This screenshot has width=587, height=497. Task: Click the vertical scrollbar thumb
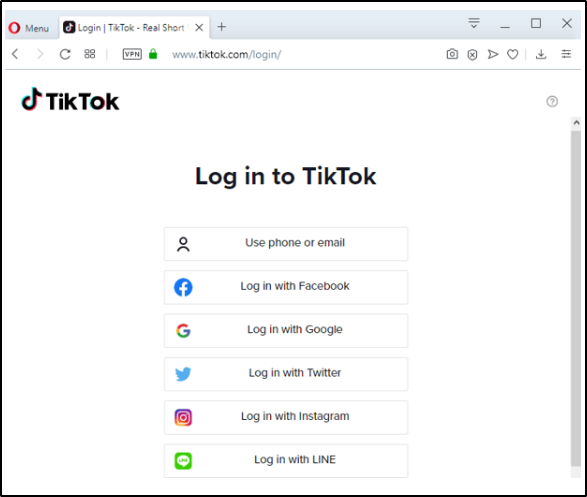576,298
